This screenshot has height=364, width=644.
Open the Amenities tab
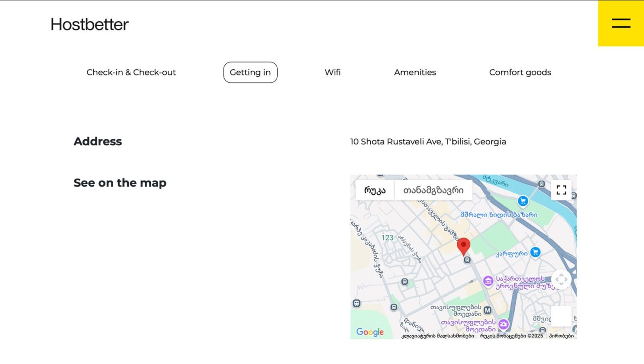click(x=415, y=72)
